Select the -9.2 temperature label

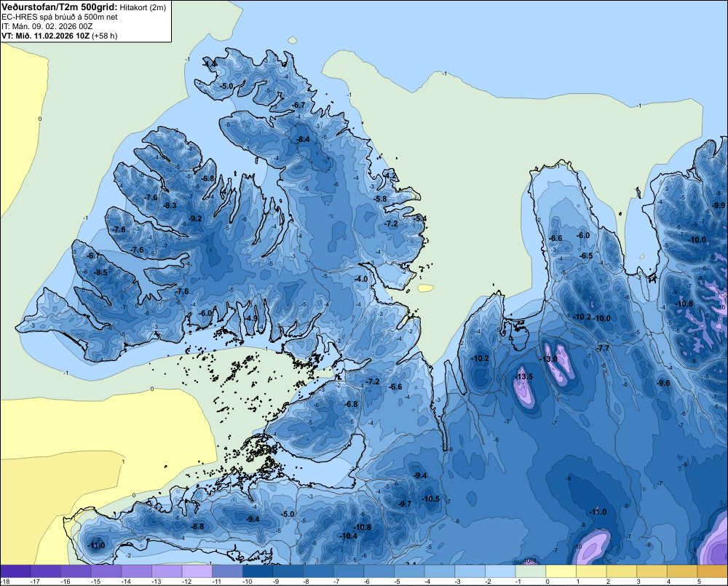195,218
